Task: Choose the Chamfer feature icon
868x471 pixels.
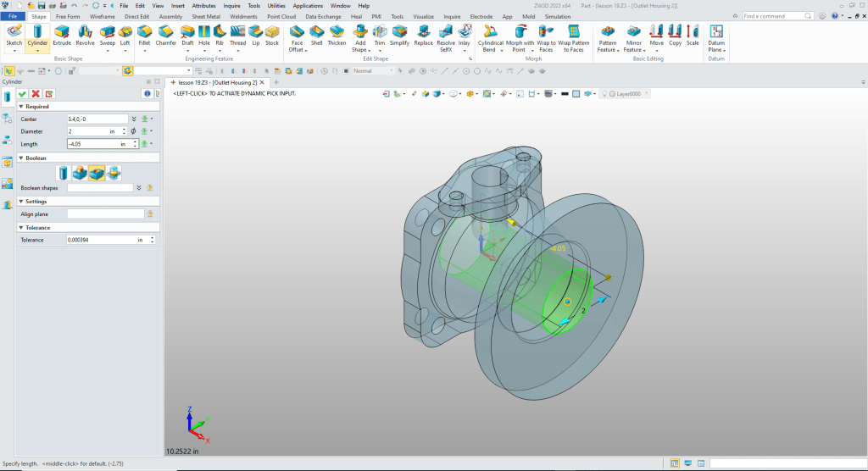Action: tap(165, 34)
